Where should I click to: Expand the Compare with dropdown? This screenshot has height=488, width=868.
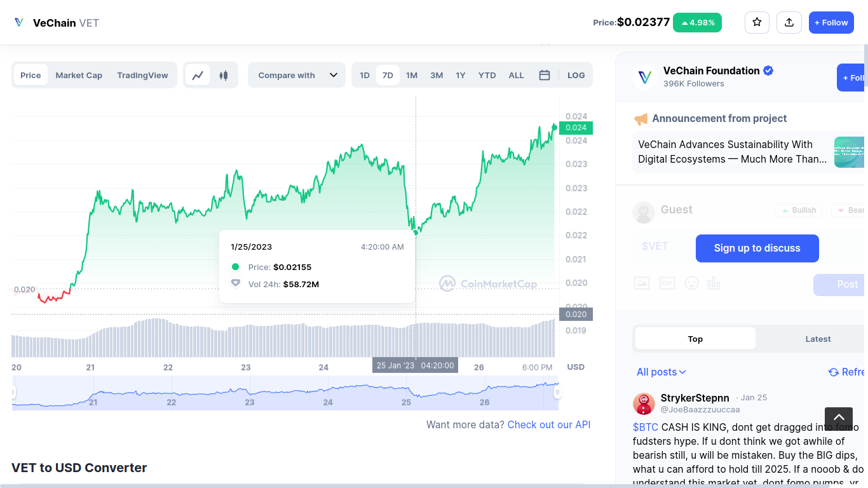[x=297, y=75]
